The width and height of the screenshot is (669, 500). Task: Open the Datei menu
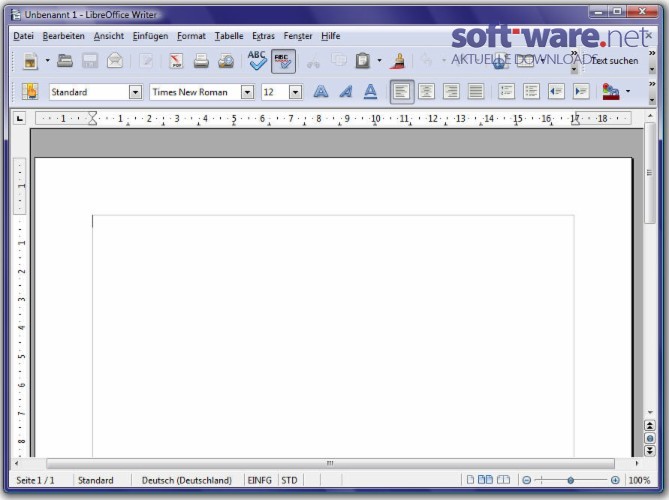[23, 36]
